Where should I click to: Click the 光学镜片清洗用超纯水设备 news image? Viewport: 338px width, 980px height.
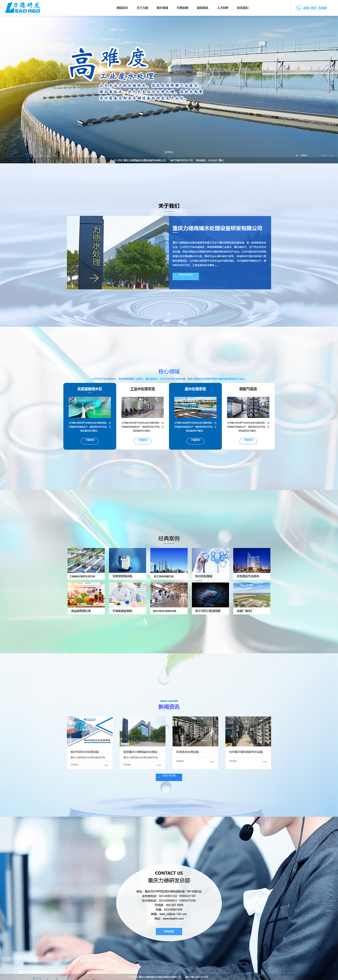(x=248, y=732)
